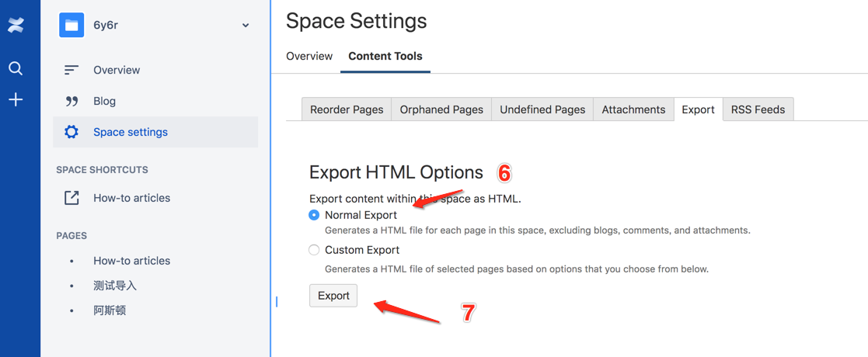Select the Custom Export radio button
Image resolution: width=868 pixels, height=357 pixels.
click(314, 250)
